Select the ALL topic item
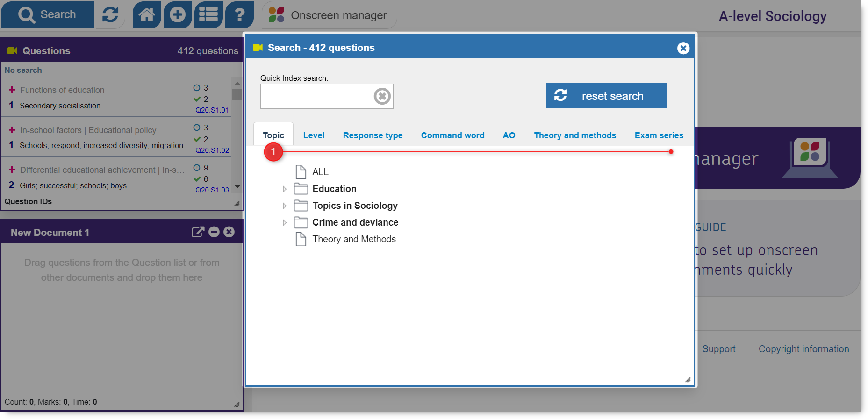This screenshot has height=419, width=868. [x=320, y=172]
